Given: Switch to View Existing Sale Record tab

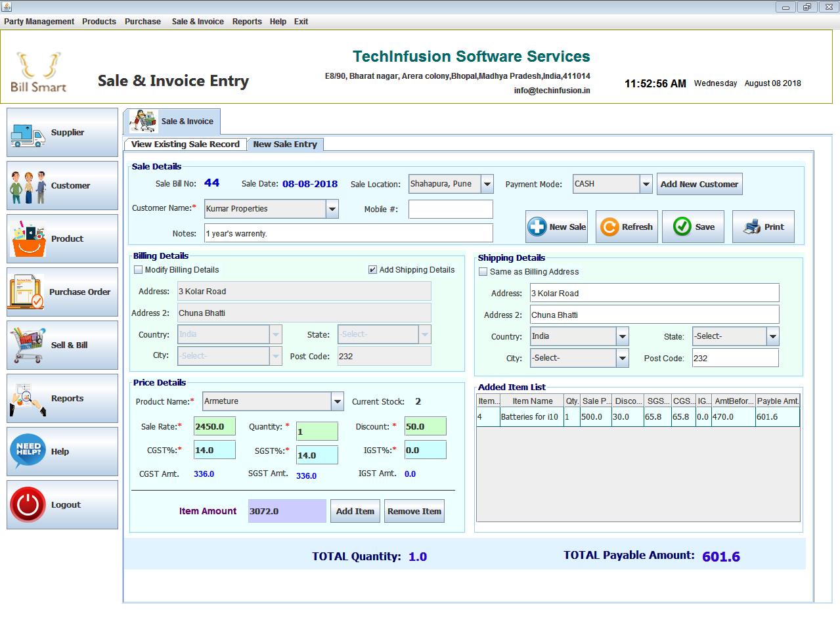Looking at the screenshot, I should point(185,144).
